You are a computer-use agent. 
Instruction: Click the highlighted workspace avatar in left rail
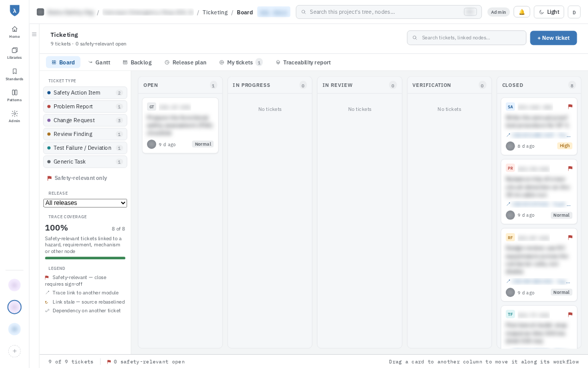click(14, 307)
